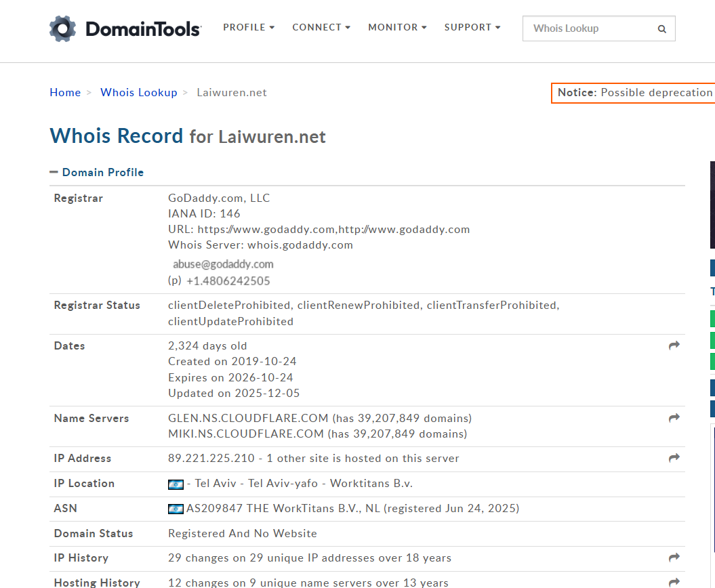Click 29 changes IP history text

(310, 558)
